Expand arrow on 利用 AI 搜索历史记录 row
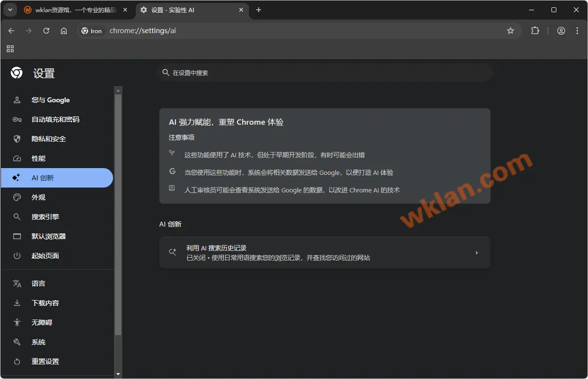 click(477, 253)
